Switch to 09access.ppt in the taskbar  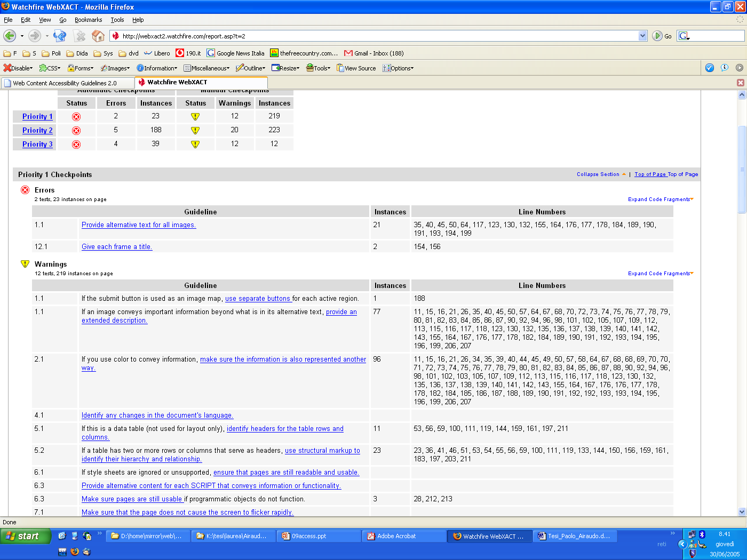tap(319, 536)
